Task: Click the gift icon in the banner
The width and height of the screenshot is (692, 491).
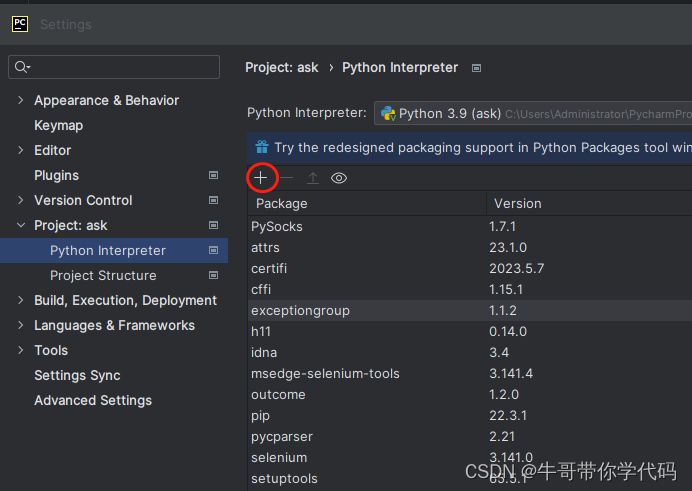Action: (x=262, y=147)
